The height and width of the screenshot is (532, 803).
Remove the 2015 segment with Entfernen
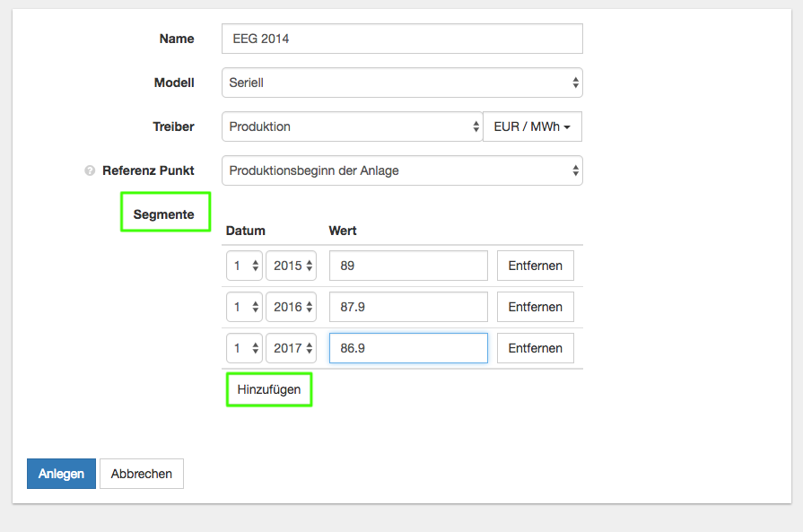[x=536, y=266]
